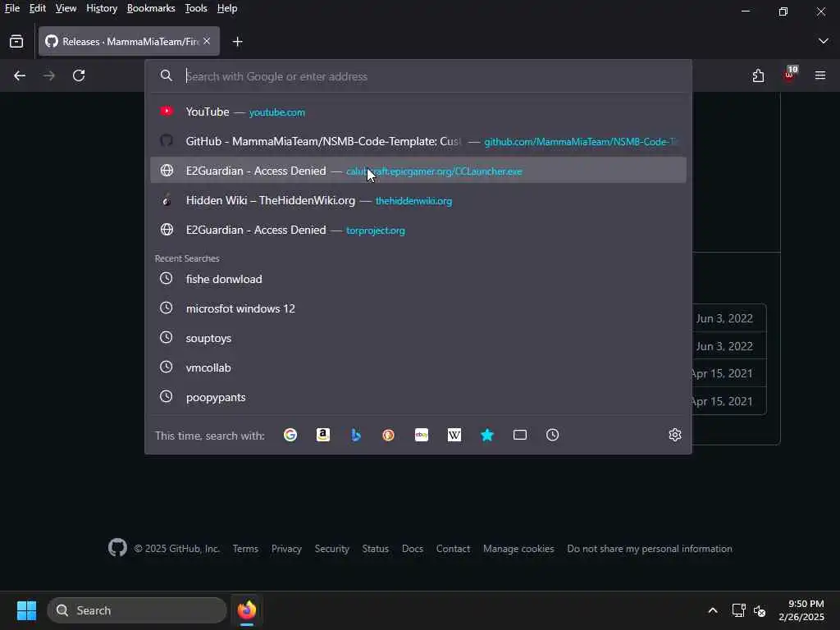The image size is (840, 630).
Task: Open uBlock Origin extension icon
Action: click(789, 75)
